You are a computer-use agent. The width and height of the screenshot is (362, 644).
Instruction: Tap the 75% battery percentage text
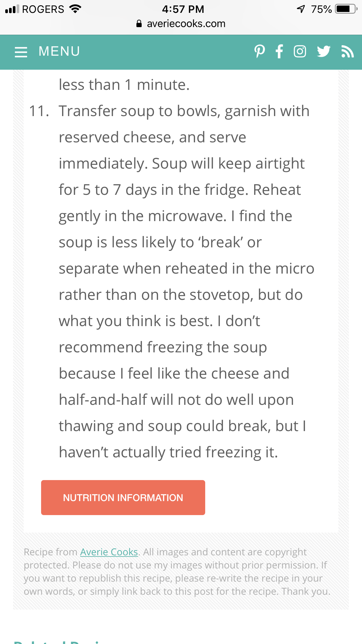(x=321, y=9)
